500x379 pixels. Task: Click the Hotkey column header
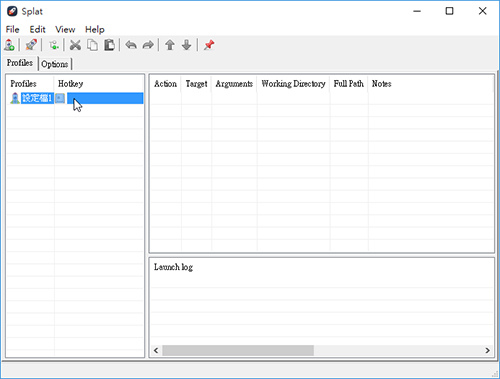(70, 83)
